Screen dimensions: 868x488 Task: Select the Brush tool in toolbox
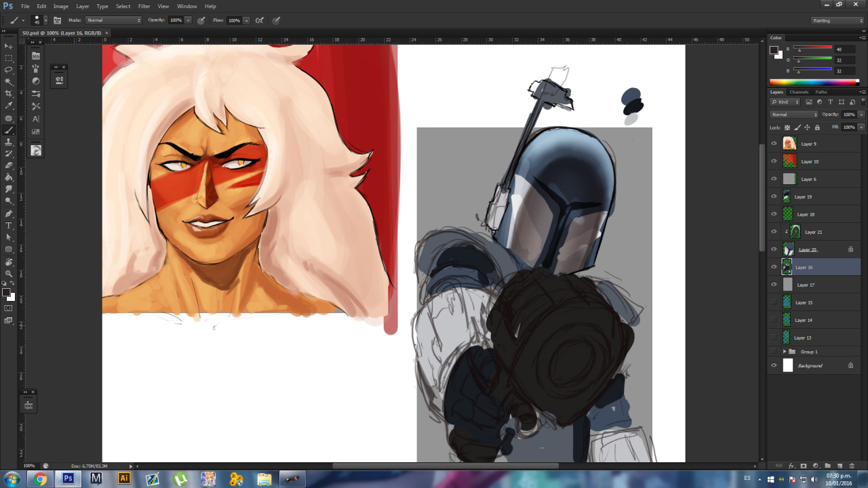tap(9, 130)
